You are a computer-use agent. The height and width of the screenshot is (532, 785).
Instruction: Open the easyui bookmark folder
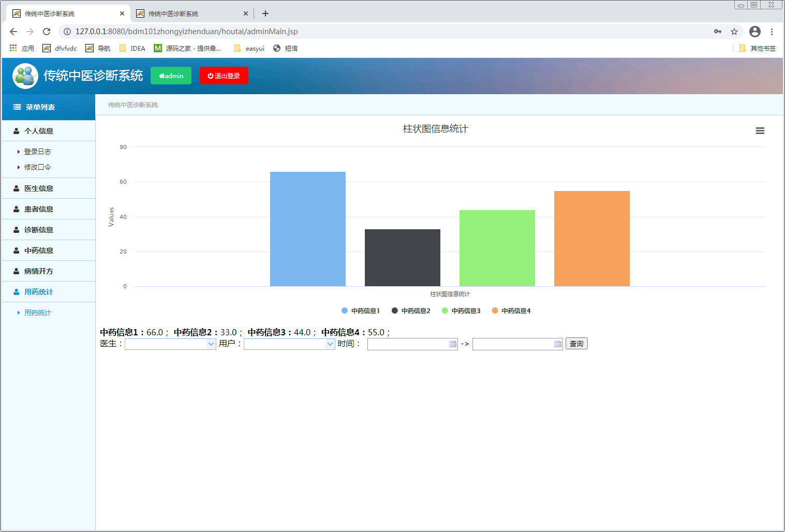(x=249, y=48)
